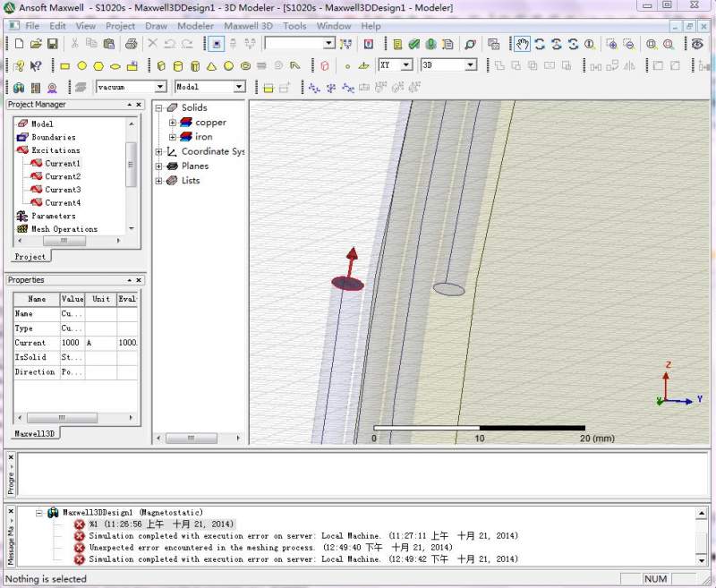Select the Draw Circle tool
The image size is (716, 588).
(82, 65)
